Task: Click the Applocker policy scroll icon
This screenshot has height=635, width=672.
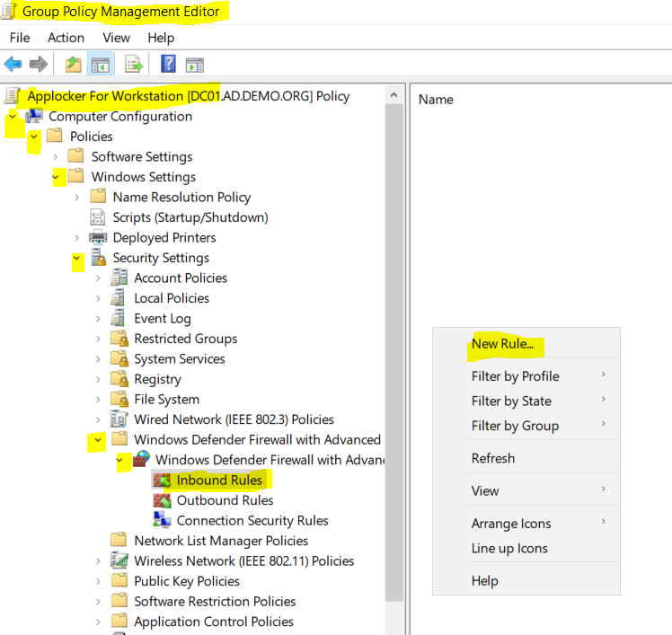Action: [x=13, y=95]
